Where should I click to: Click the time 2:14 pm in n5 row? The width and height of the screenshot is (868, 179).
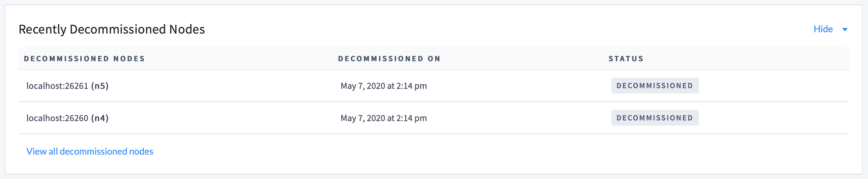click(x=411, y=86)
